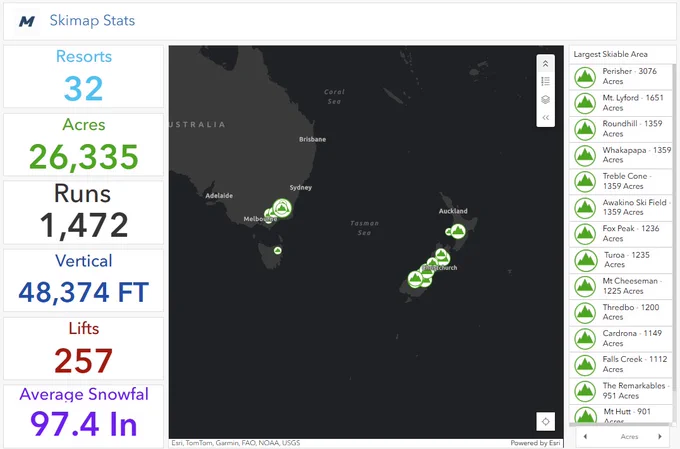Select the Whakapapa mountain icon

click(585, 155)
